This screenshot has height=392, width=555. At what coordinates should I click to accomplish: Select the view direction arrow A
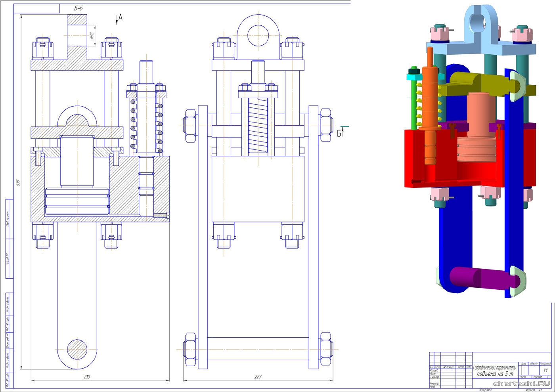click(119, 18)
